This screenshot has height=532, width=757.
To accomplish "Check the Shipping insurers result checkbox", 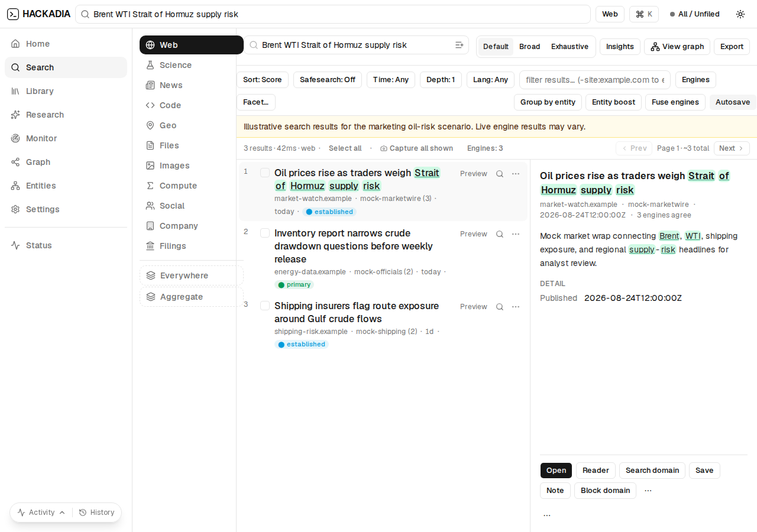I will 265,306.
